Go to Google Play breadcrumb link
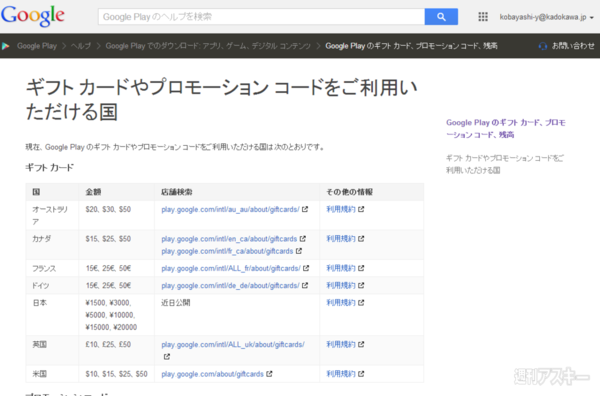Screen dimensions: 600x396 click(37, 46)
